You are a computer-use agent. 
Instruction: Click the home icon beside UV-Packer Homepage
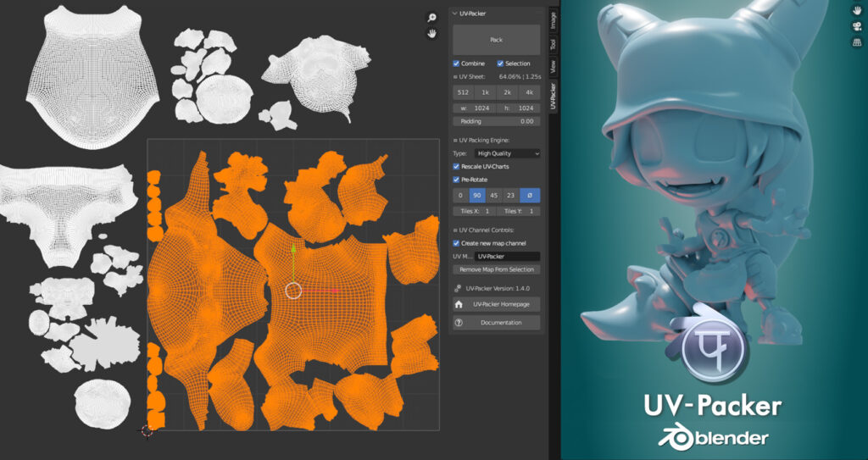coord(459,304)
